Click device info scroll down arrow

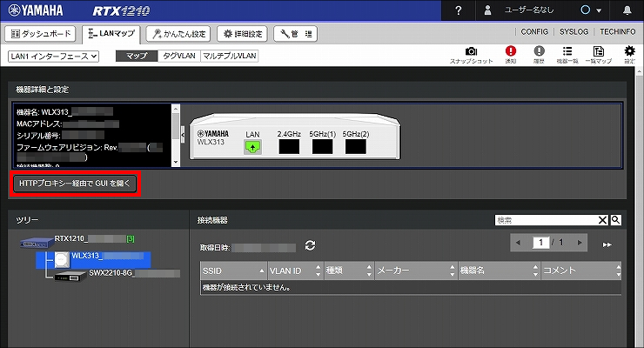176,162
